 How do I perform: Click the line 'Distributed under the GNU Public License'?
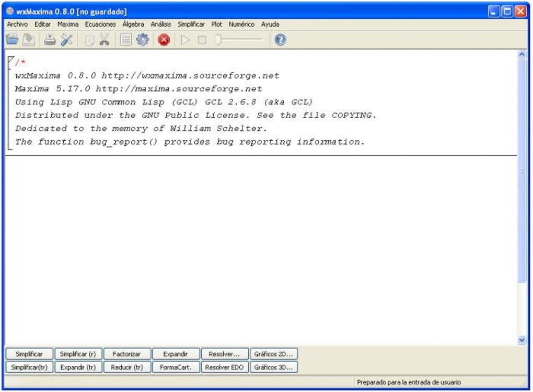[196, 116]
